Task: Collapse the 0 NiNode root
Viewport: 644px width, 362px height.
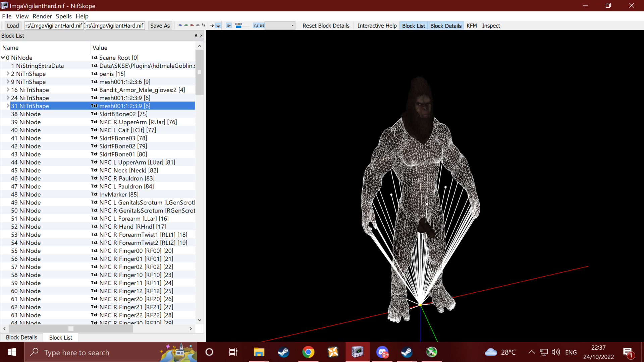Action: coord(3,57)
